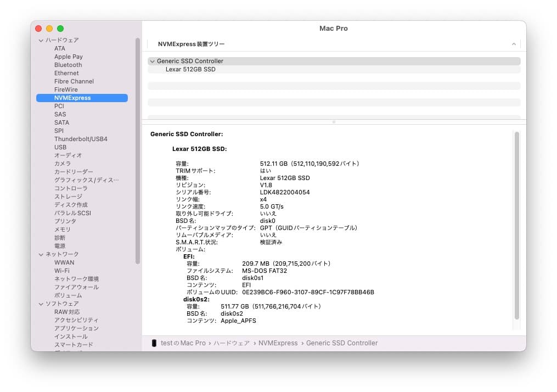The height and width of the screenshot is (392, 557).
Task: Open the Thunderbolt/USB4 section
Action: 79,138
